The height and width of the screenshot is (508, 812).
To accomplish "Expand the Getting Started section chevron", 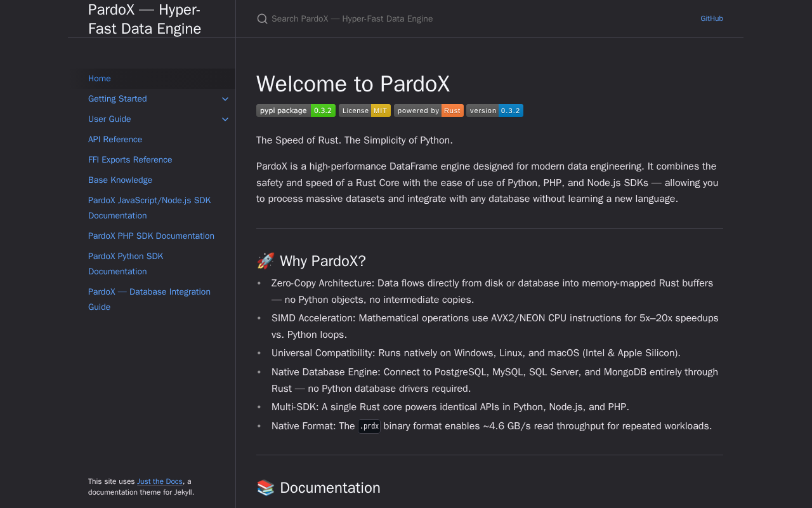I will 225,99.
